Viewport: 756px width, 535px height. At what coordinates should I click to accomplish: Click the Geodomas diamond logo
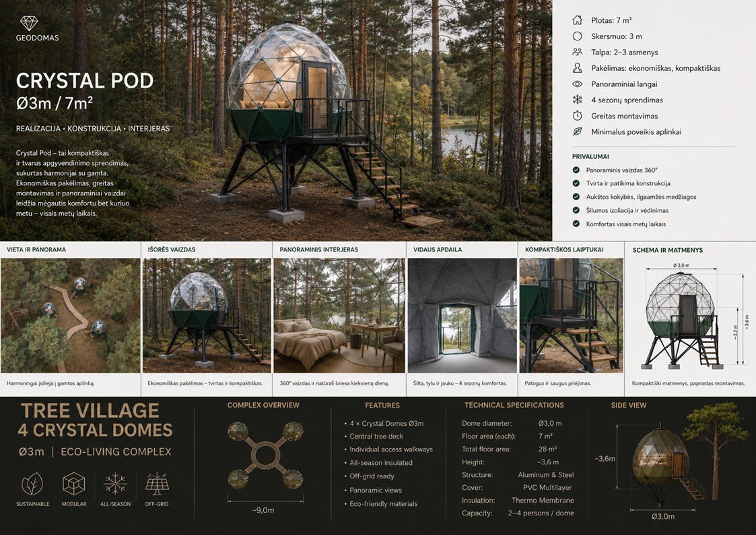29,23
